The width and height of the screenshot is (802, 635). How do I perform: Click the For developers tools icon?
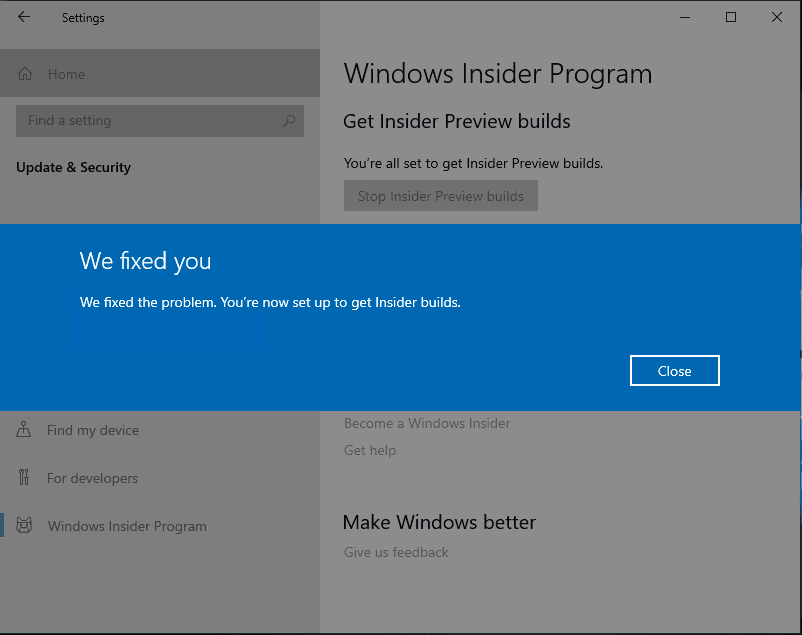[23, 478]
